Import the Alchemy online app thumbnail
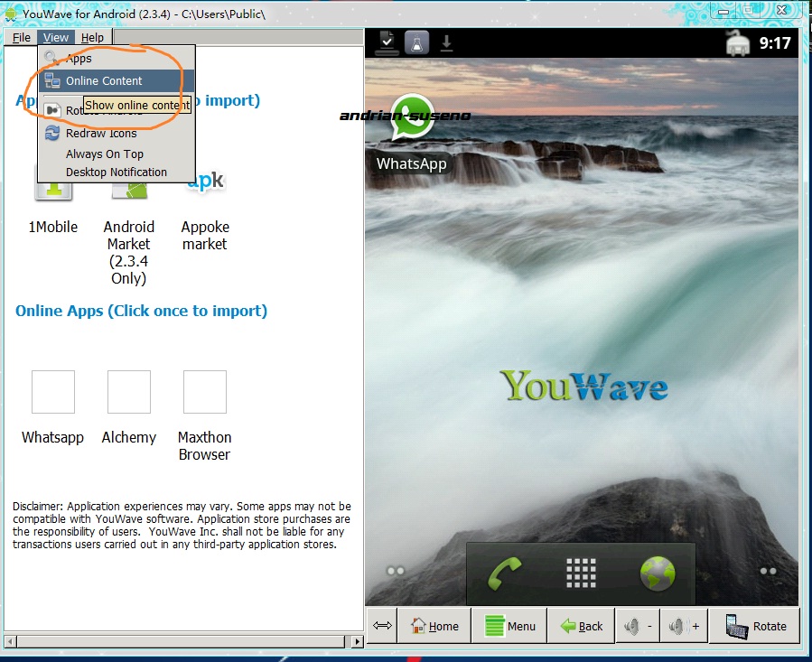812x662 pixels. click(x=129, y=392)
